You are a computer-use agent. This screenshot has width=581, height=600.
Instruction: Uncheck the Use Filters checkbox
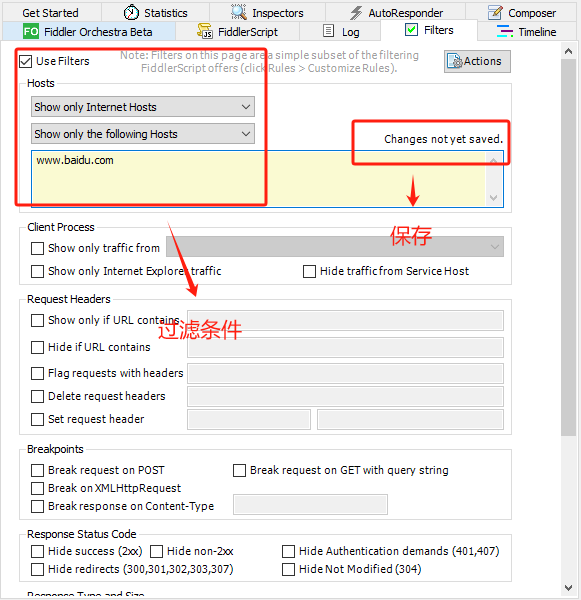click(x=26, y=61)
